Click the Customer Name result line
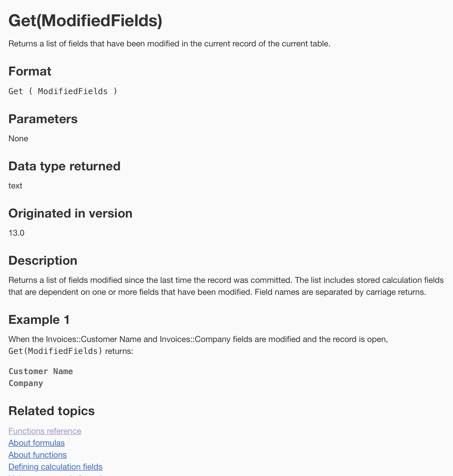This screenshot has height=476, width=453. click(41, 371)
